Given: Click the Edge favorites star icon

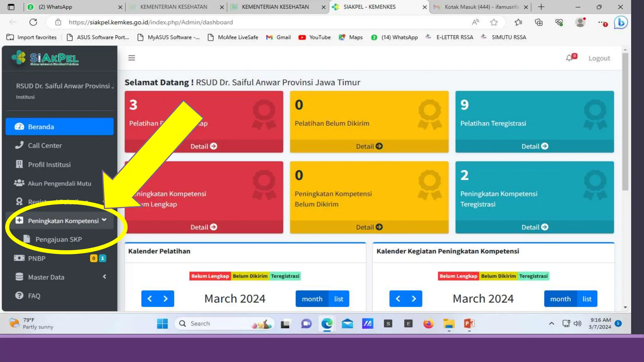Looking at the screenshot, I should coord(494,22).
